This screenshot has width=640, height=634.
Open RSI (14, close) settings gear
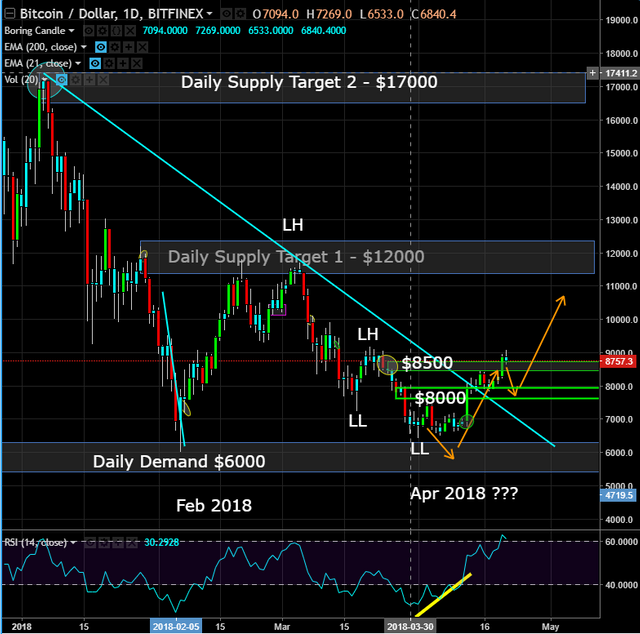click(x=104, y=543)
